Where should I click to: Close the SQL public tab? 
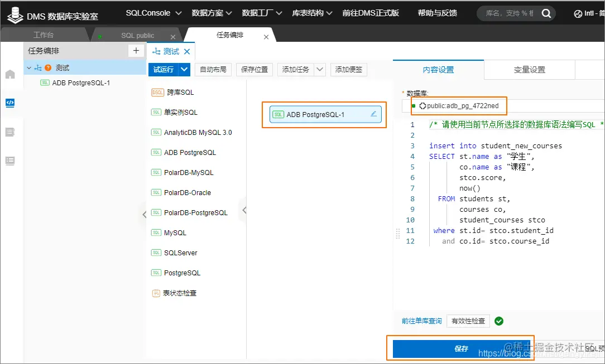(173, 37)
